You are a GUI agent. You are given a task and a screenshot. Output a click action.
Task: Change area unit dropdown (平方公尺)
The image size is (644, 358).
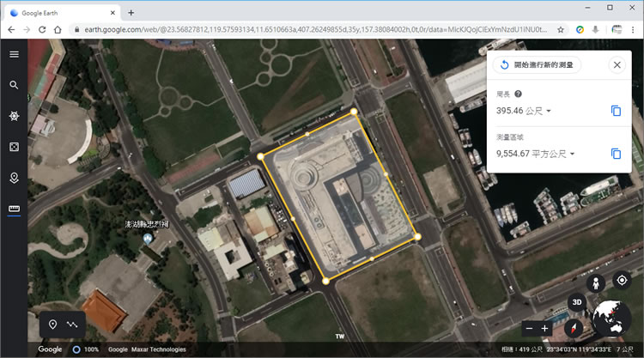(x=553, y=154)
